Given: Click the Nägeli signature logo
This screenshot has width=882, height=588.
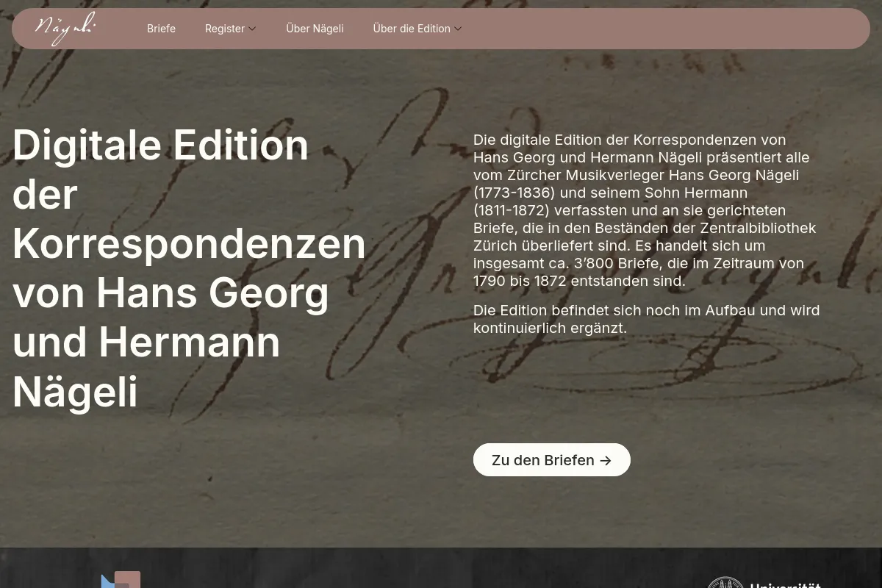Looking at the screenshot, I should [65, 29].
